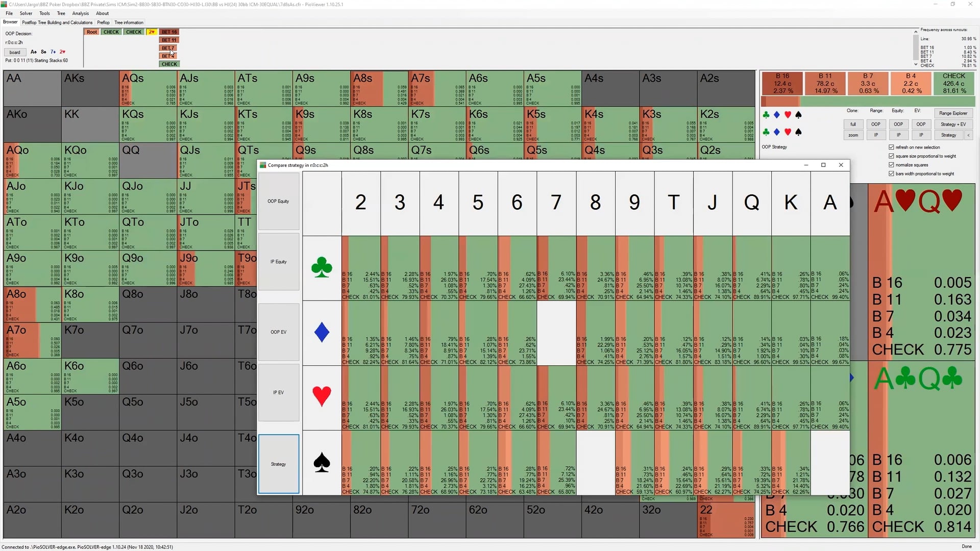
Task: Click the top-row blue diamond suit filter
Action: [776, 115]
